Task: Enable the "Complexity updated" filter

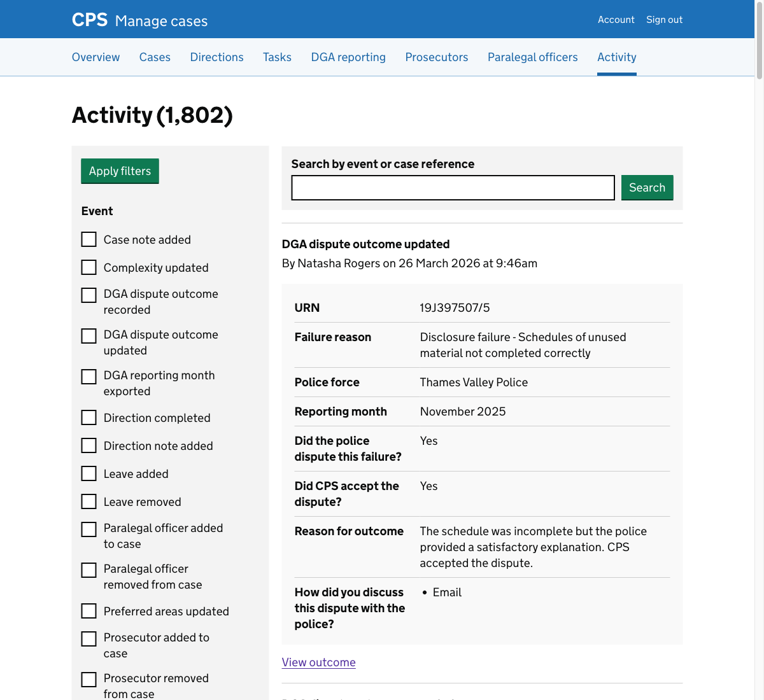Action: tap(88, 267)
